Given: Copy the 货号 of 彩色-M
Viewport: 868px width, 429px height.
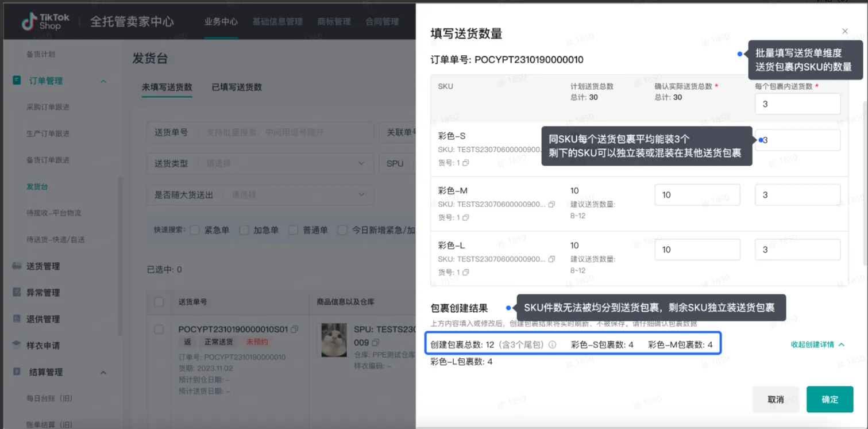Looking at the screenshot, I should (x=466, y=217).
